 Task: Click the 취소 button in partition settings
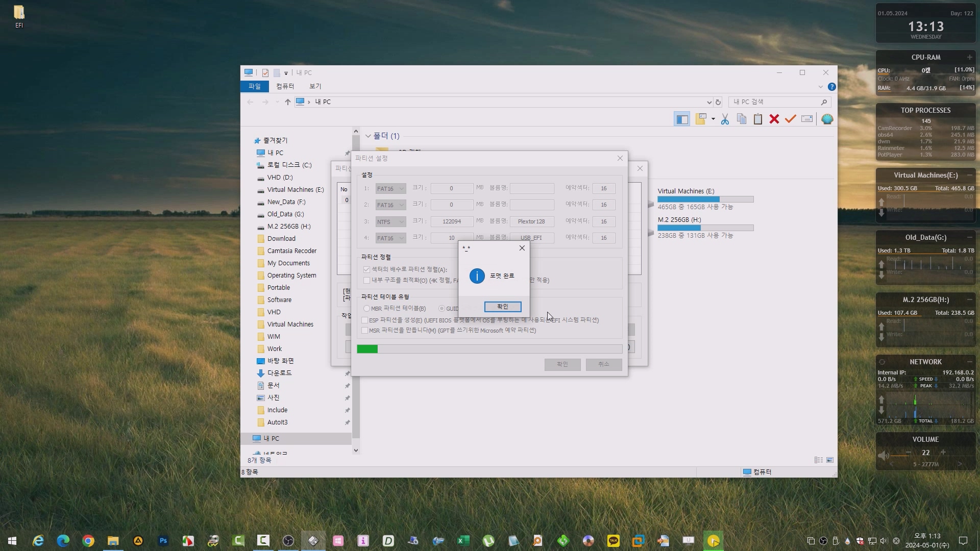603,364
